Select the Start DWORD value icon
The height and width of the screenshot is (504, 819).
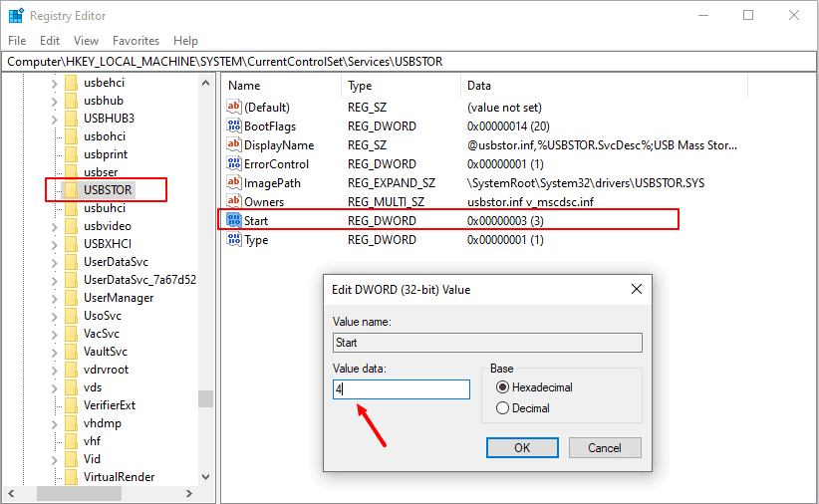(233, 220)
